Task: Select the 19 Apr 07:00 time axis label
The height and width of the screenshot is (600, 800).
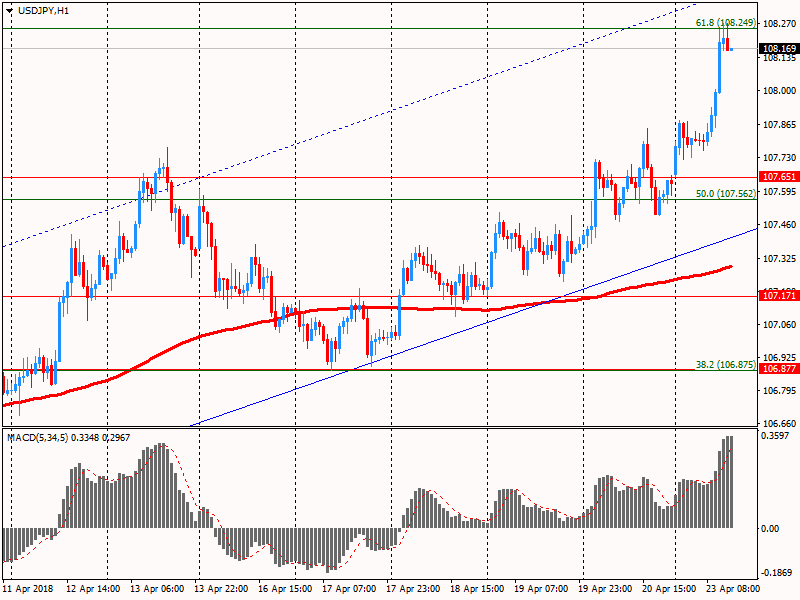Action: coord(541,588)
